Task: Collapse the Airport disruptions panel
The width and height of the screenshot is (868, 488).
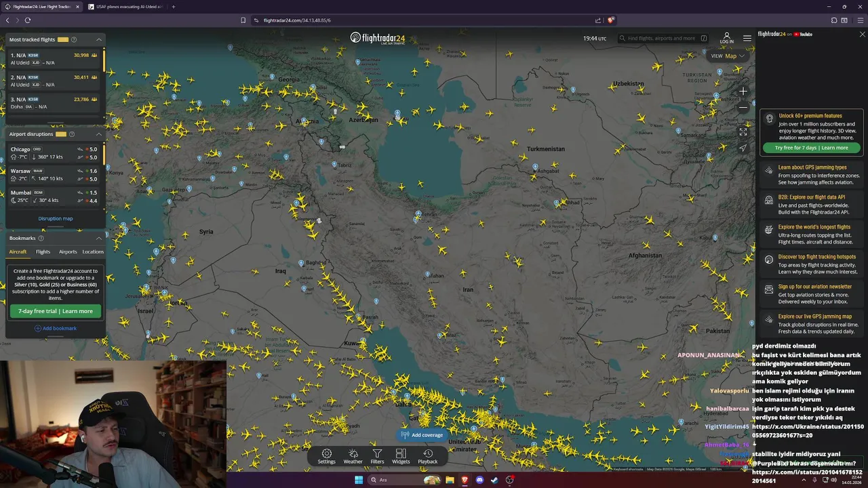Action: (99, 134)
